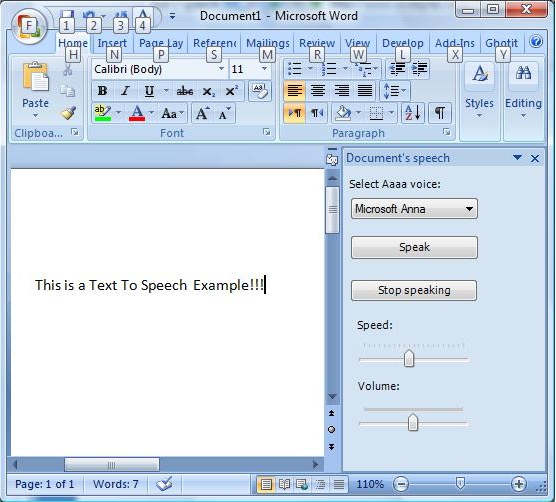The width and height of the screenshot is (556, 502).
Task: Click the horizontal scrollbar thumb
Action: point(112,464)
